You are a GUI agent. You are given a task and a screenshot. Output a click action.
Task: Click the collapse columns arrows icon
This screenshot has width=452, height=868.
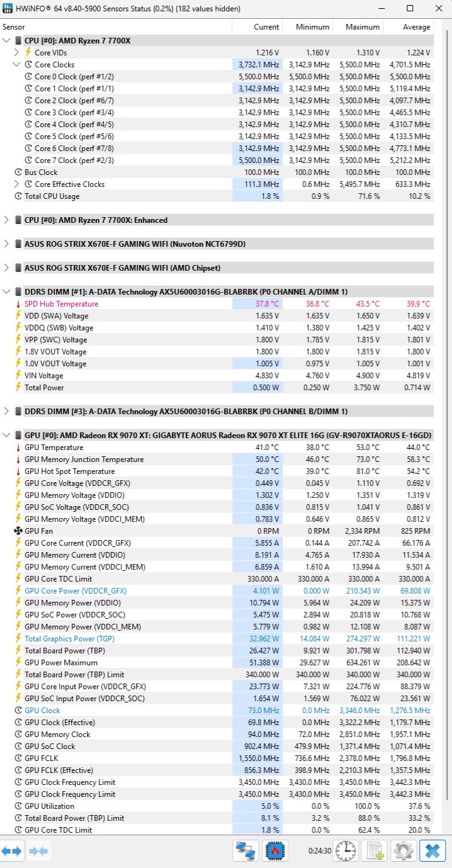coord(39,851)
